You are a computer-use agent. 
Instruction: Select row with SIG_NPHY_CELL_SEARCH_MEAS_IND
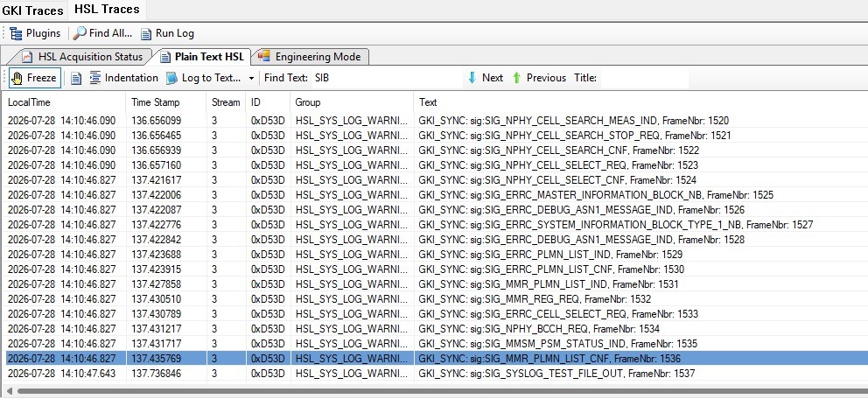coord(437,121)
